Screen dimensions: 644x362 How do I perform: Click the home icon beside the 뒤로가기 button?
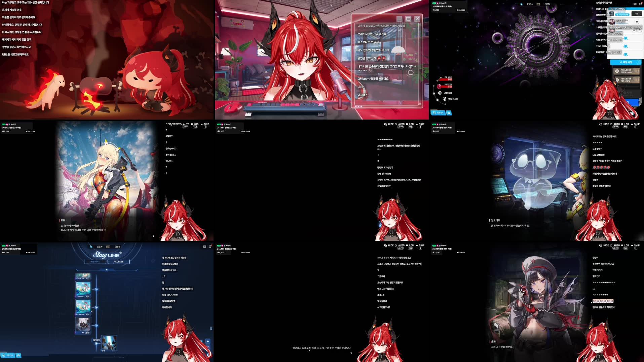point(449,113)
